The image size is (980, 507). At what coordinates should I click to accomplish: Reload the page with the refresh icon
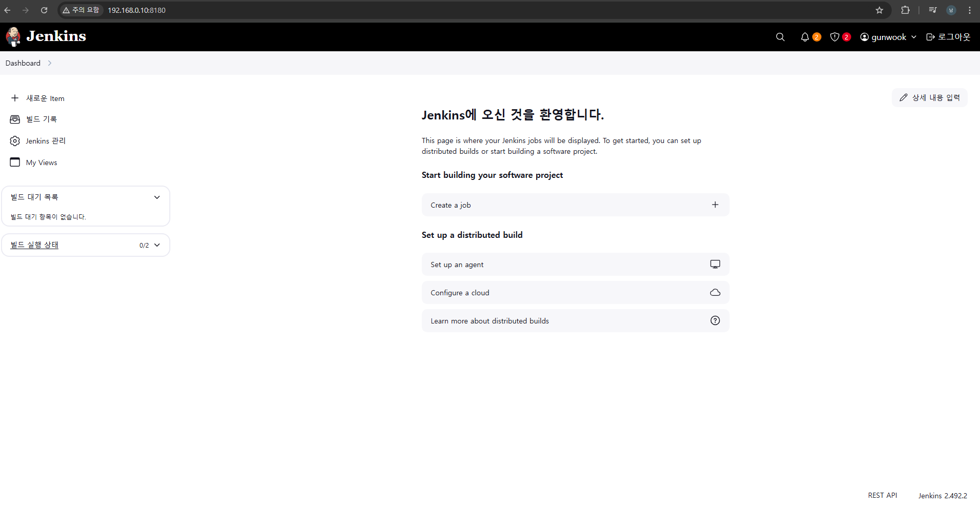click(x=44, y=10)
